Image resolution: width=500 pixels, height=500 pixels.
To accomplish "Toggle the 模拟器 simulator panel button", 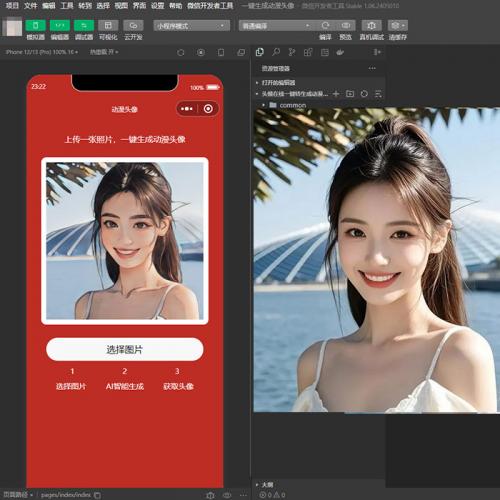I will pos(36,26).
